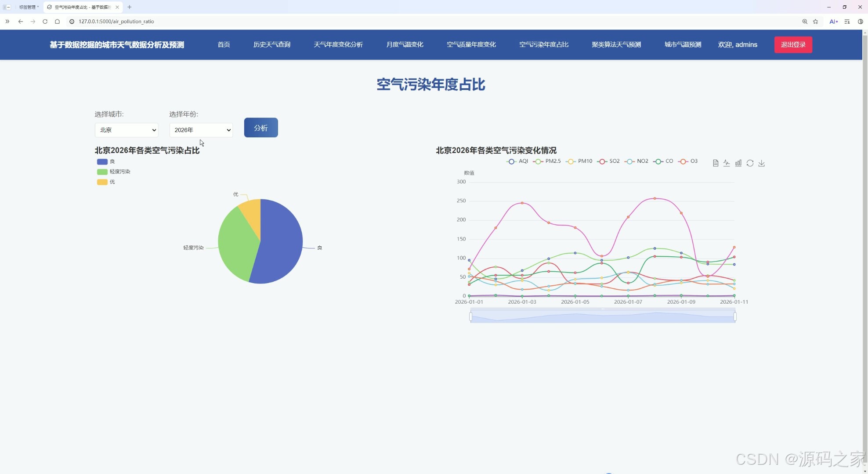This screenshot has height=474, width=868.
Task: Toggle PM2.5 series in legend
Action: (x=547, y=161)
